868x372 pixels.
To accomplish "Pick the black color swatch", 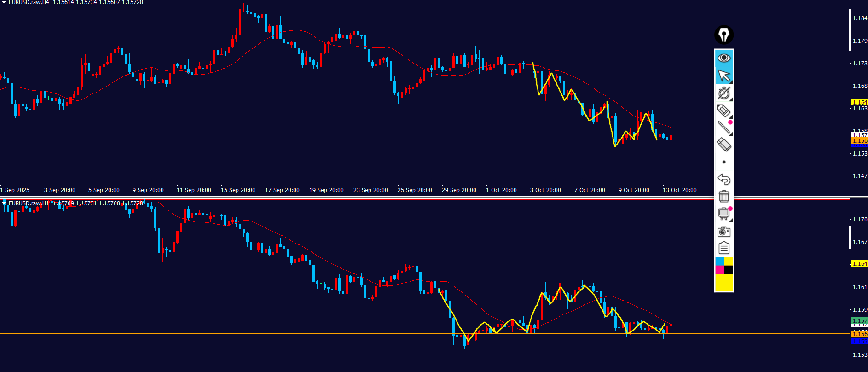I will (728, 270).
